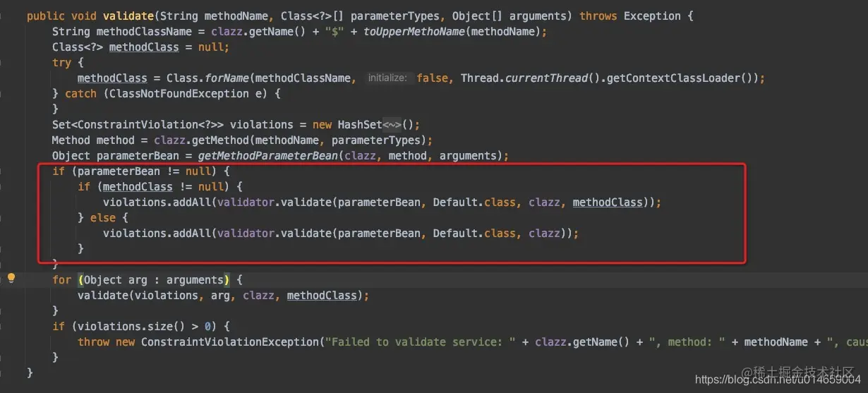The height and width of the screenshot is (393, 868).
Task: Click 'ConstraintViolationException' in the throw statement
Action: coord(229,342)
